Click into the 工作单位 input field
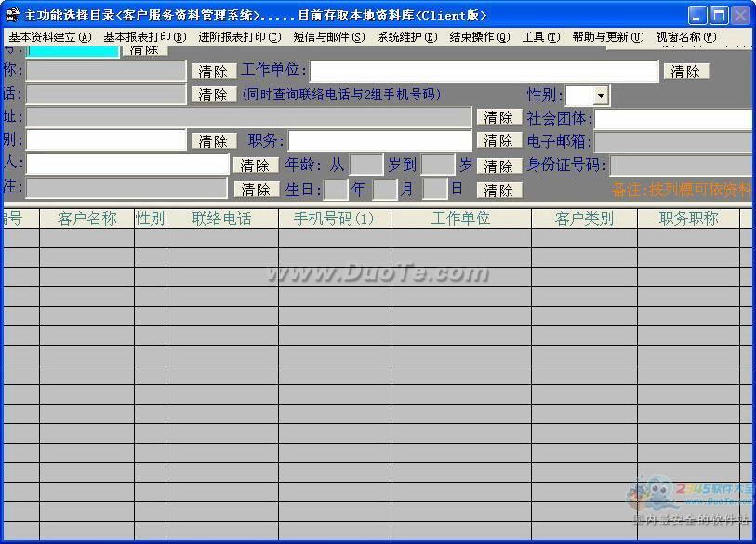Viewport: 756px width, 544px height. point(484,72)
